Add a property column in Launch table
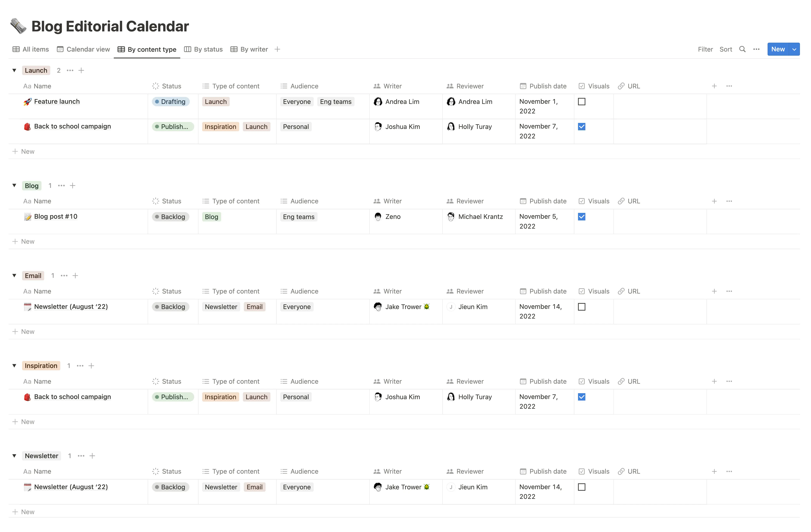Image resolution: width=811 pixels, height=532 pixels. click(x=714, y=86)
